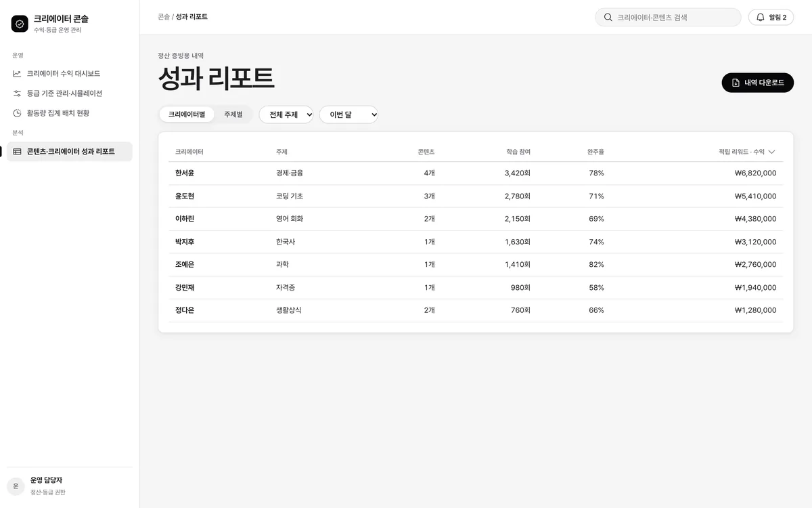Select 콘텐츠·크리에이터 성과 리포트 menu item

coord(70,152)
